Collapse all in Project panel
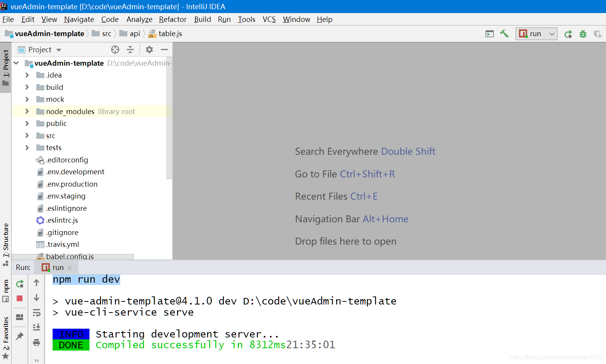The width and height of the screenshot is (606, 364). coord(130,50)
